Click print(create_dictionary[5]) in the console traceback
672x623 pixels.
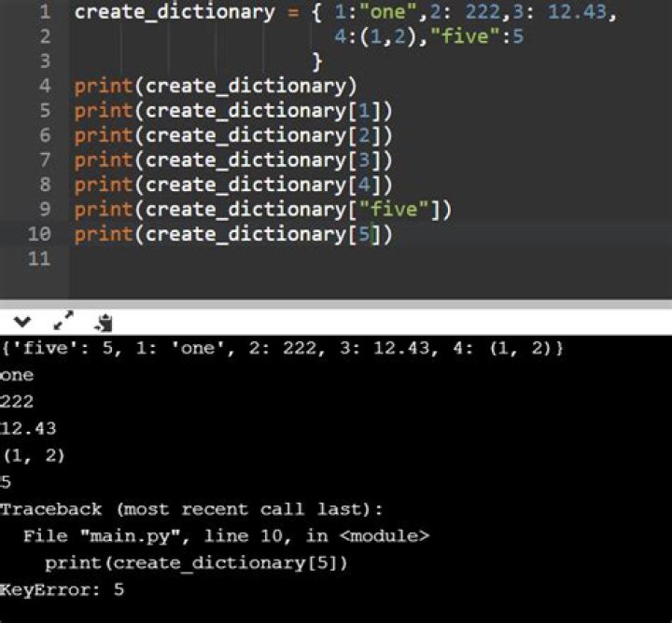pyautogui.click(x=196, y=563)
